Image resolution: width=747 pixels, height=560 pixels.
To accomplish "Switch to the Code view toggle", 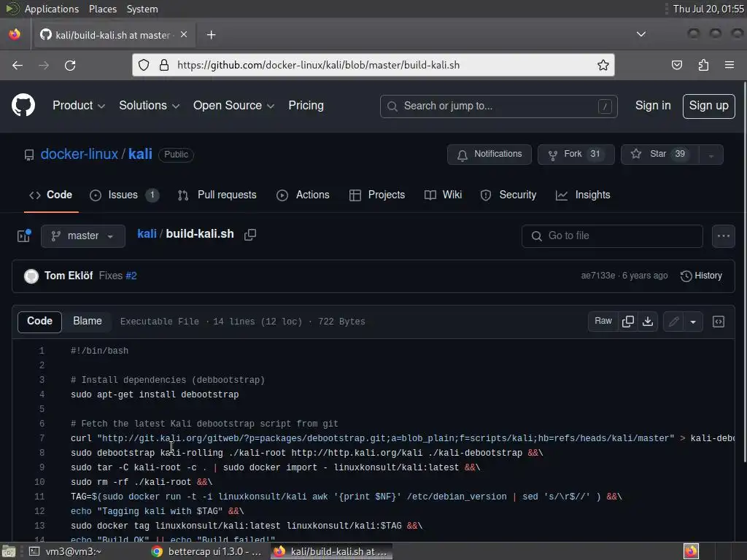I will [39, 322].
